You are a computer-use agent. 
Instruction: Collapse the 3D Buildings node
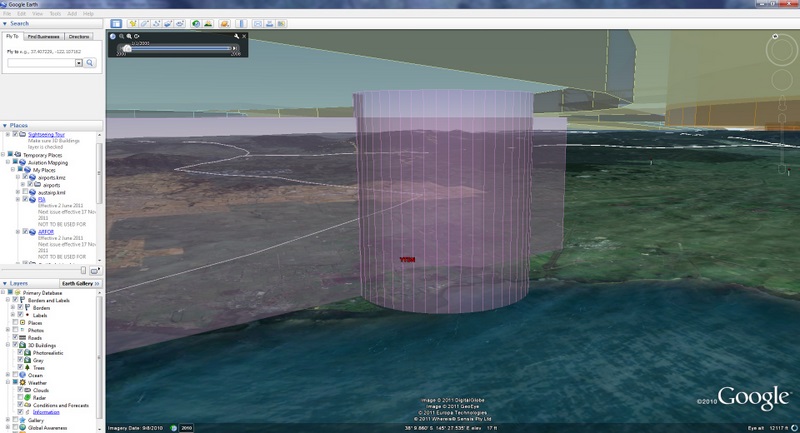[8, 345]
